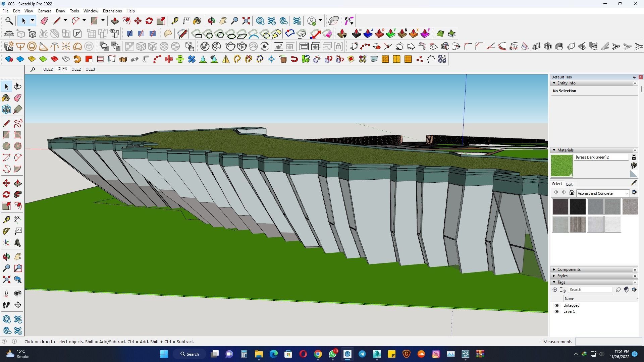Expand the Components tray panel
This screenshot has height=362, width=644.
point(569,269)
